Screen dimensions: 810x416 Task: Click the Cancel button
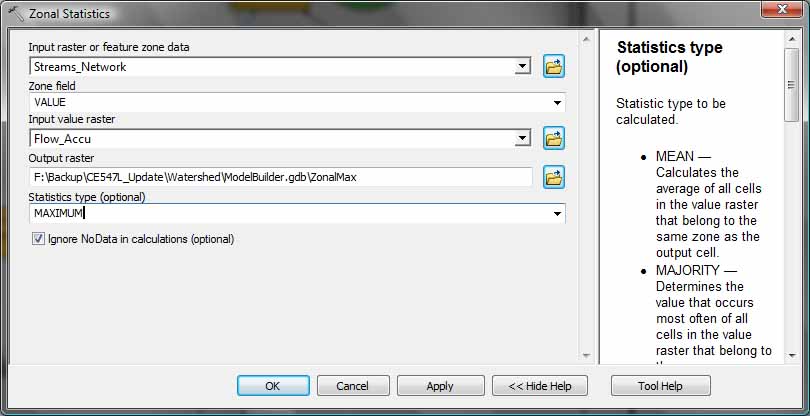click(353, 386)
